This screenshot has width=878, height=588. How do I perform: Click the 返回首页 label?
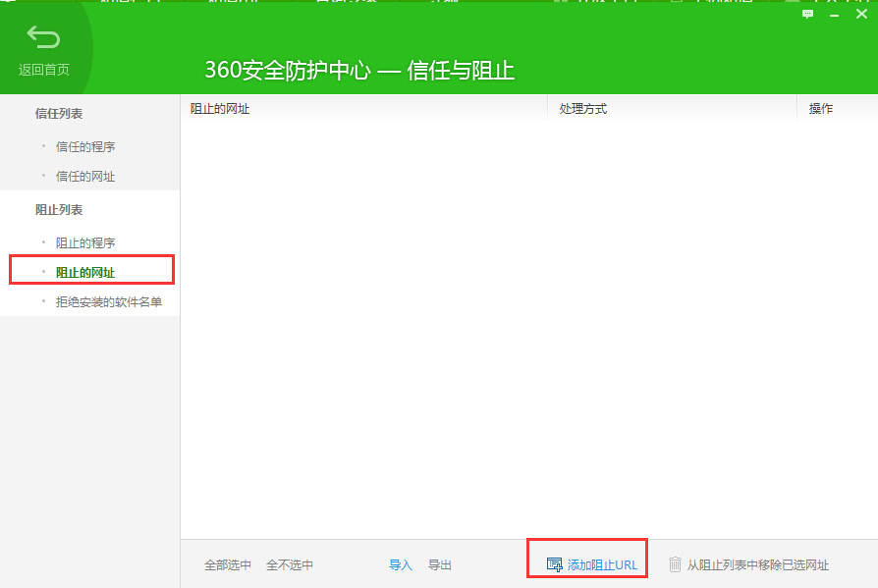pyautogui.click(x=43, y=70)
